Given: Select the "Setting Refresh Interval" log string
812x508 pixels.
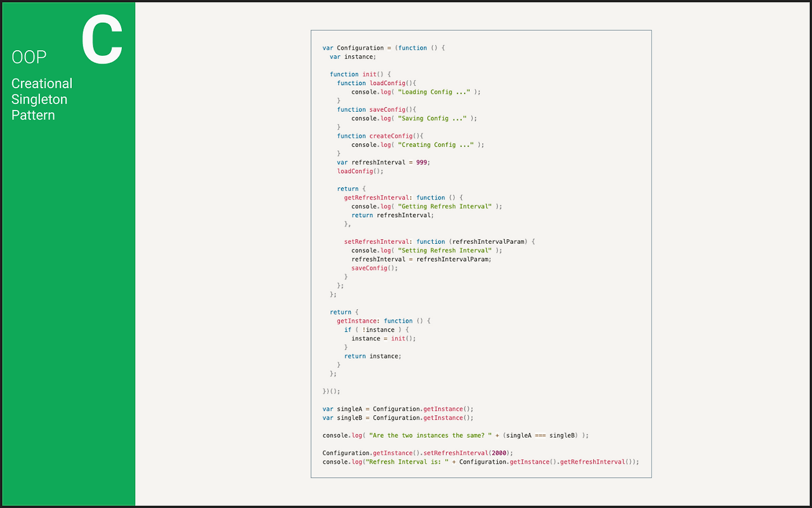Looking at the screenshot, I should [445, 251].
